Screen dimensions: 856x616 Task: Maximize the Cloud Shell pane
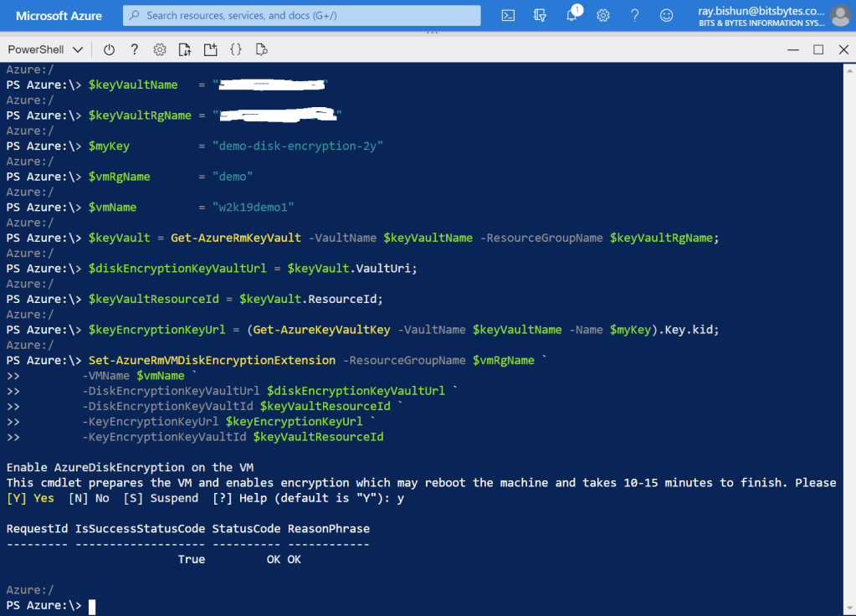coord(818,49)
